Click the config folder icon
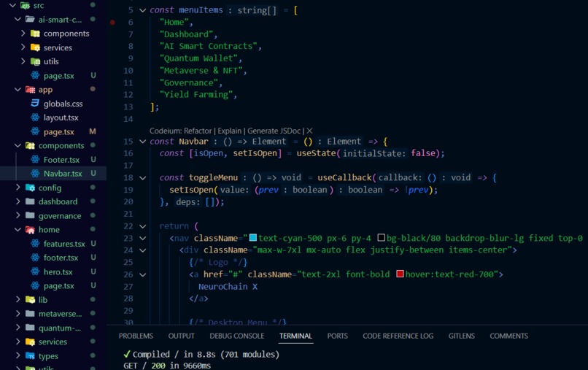This screenshot has height=370, width=588. pos(30,188)
